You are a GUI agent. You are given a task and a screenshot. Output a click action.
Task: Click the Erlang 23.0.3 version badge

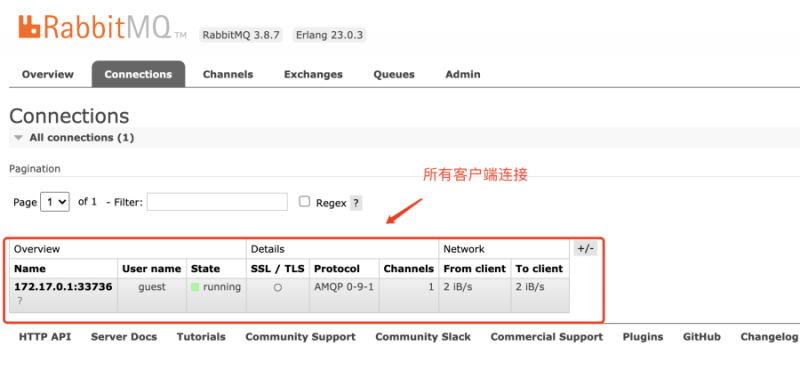329,35
